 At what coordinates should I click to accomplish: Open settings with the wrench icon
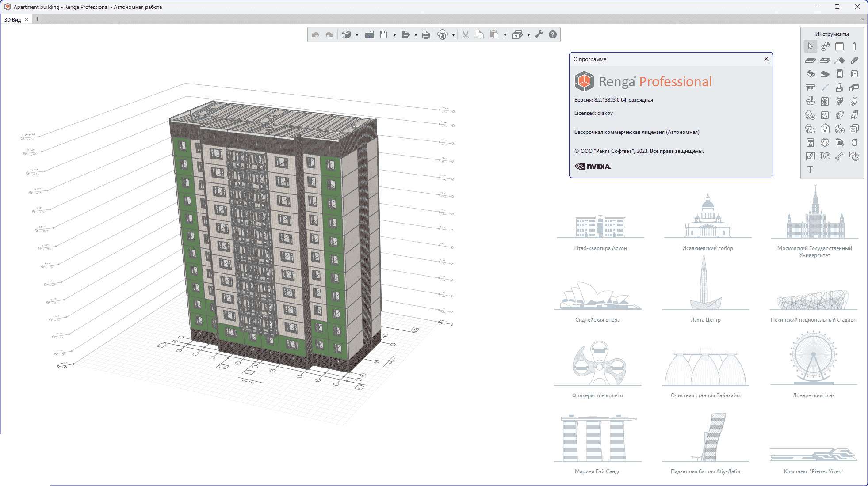(x=538, y=34)
